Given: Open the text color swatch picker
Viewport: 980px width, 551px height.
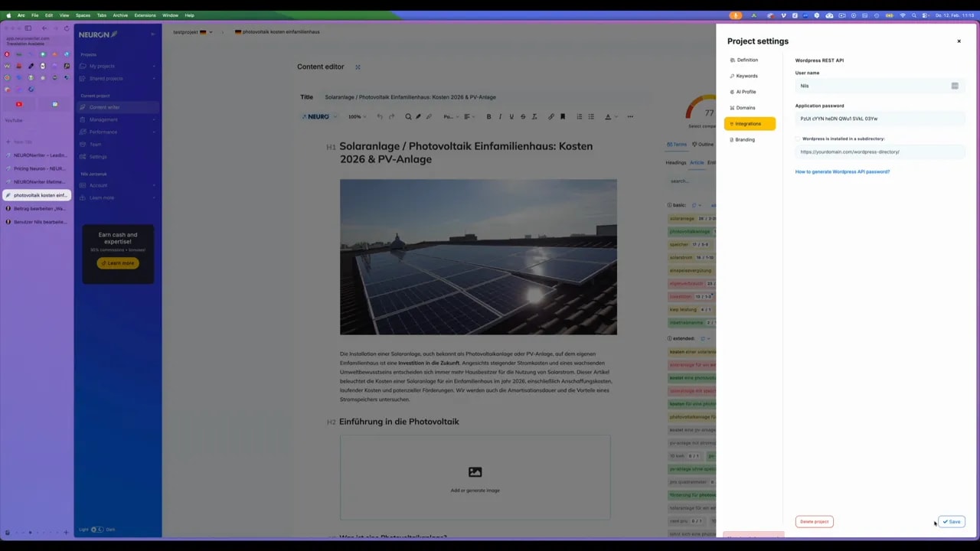Looking at the screenshot, I should pyautogui.click(x=607, y=116).
